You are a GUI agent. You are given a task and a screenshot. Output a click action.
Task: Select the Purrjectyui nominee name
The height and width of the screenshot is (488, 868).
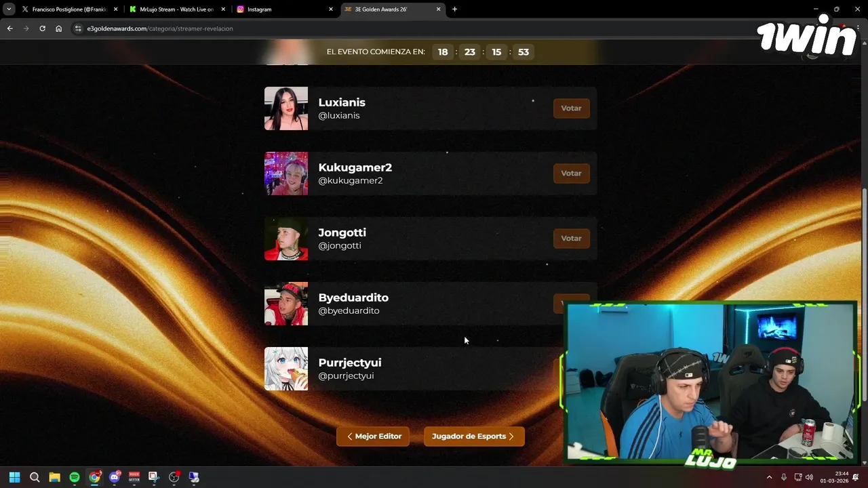tap(350, 363)
